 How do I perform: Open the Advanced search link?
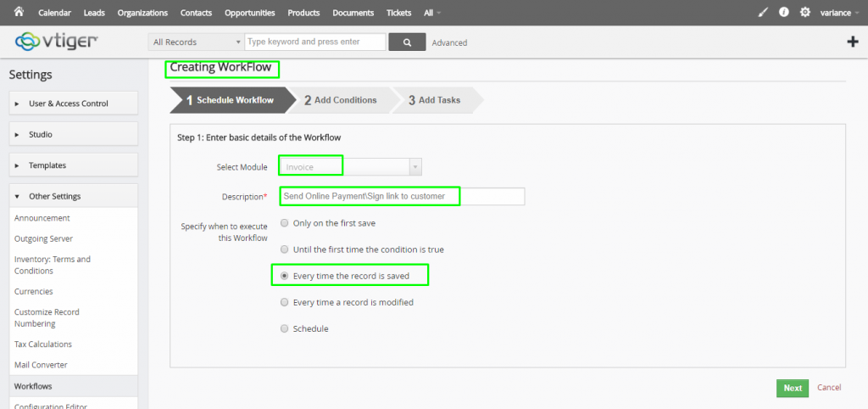click(449, 42)
